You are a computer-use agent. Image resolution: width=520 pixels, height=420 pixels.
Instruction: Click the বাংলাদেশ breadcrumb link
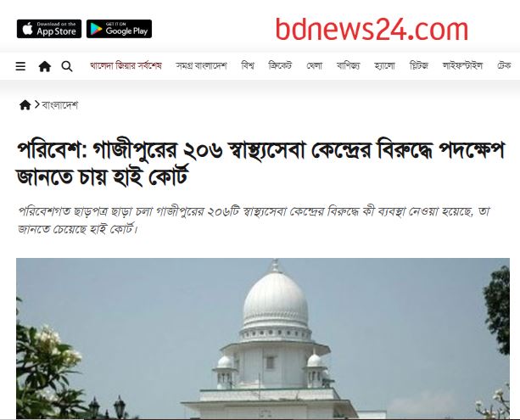pos(60,105)
